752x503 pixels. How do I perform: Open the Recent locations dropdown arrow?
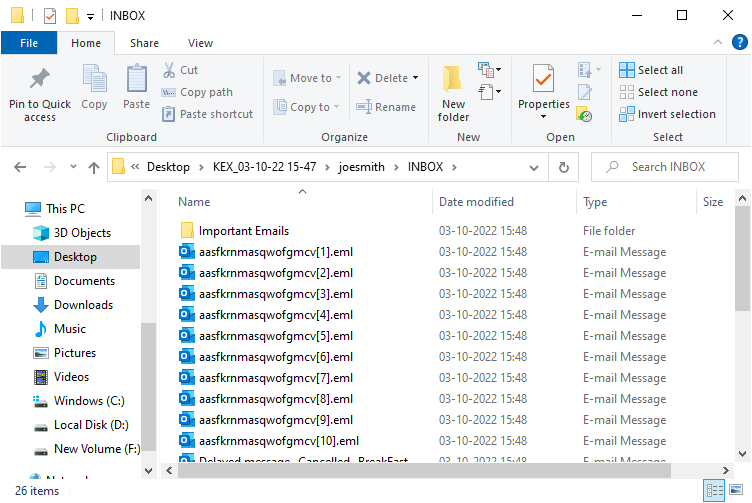[73, 167]
